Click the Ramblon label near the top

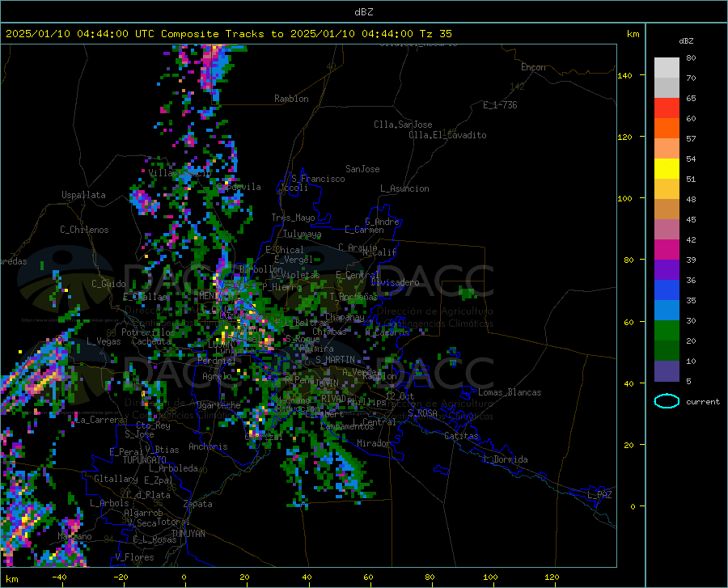291,99
